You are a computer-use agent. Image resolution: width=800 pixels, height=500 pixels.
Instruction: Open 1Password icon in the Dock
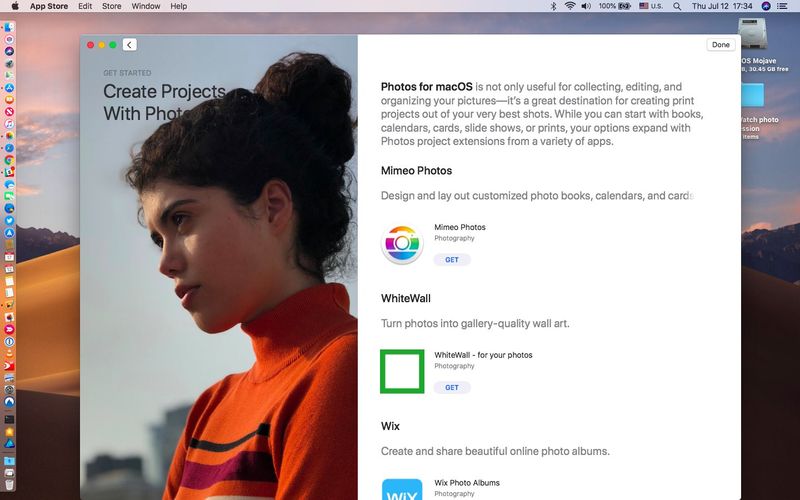(x=9, y=342)
